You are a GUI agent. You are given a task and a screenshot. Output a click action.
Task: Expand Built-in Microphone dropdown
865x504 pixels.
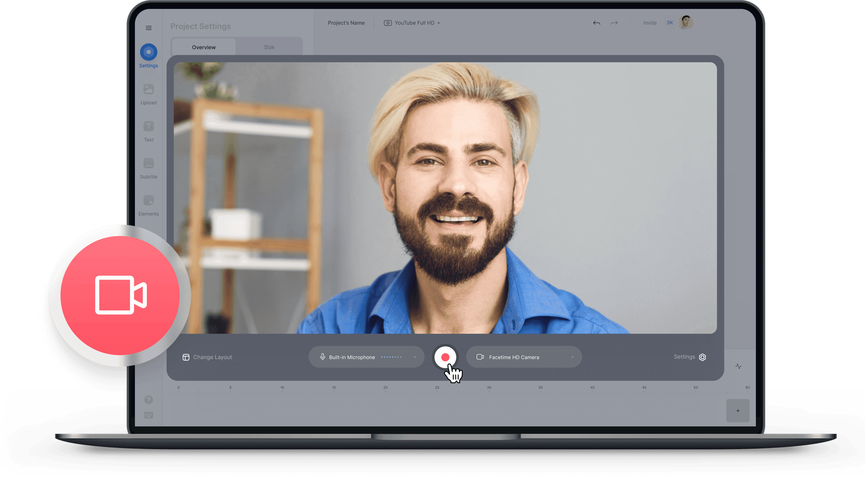coord(415,357)
